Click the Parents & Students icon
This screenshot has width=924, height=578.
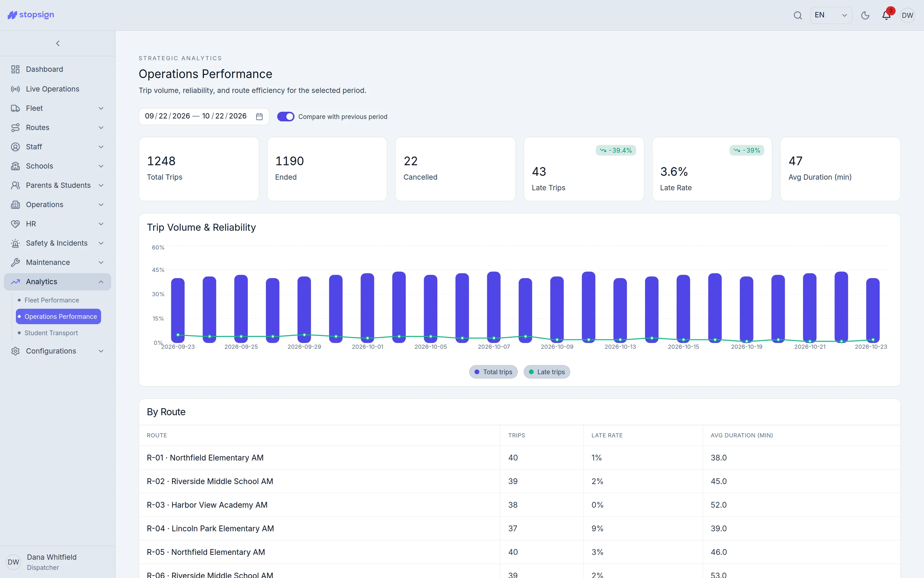coord(15,186)
